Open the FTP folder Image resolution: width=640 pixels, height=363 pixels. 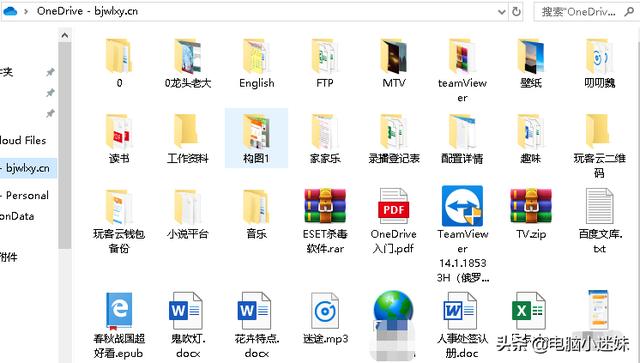pyautogui.click(x=325, y=63)
